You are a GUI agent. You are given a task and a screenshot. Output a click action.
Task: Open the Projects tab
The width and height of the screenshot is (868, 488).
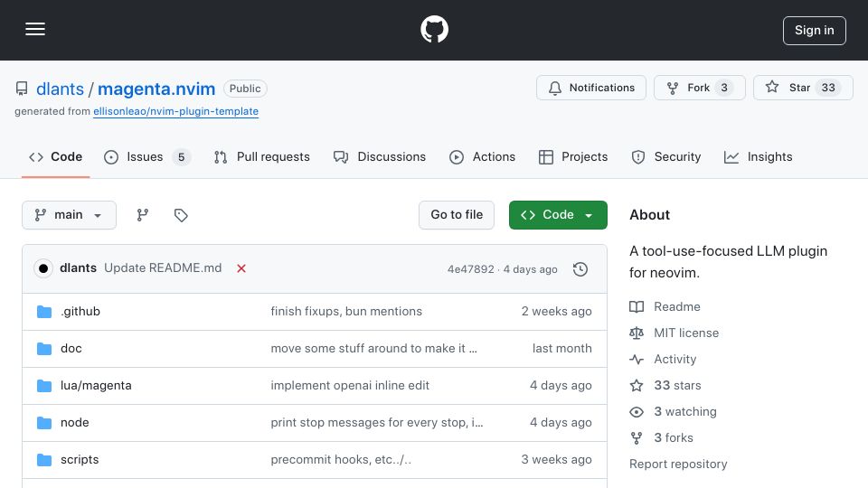[573, 157]
